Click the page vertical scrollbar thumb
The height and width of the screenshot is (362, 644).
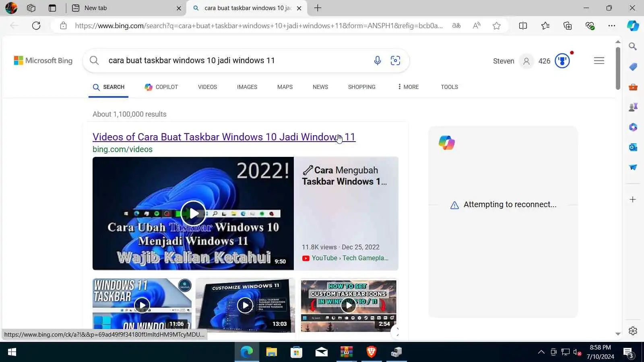(618, 68)
